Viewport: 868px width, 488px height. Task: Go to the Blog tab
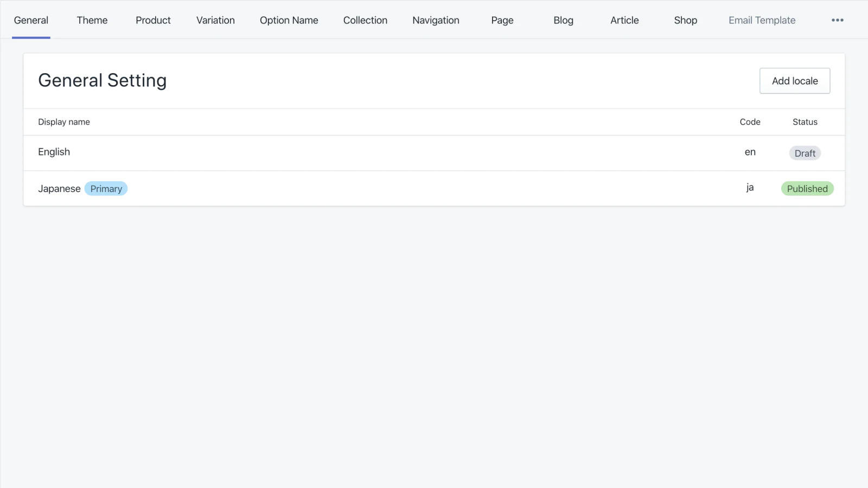click(x=563, y=20)
